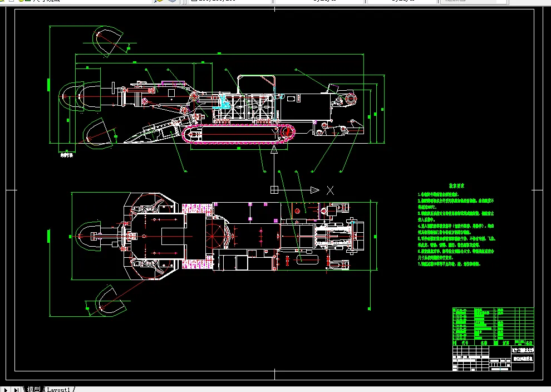Select the 技术要求 heading text
The image size is (551, 392).
[456, 185]
